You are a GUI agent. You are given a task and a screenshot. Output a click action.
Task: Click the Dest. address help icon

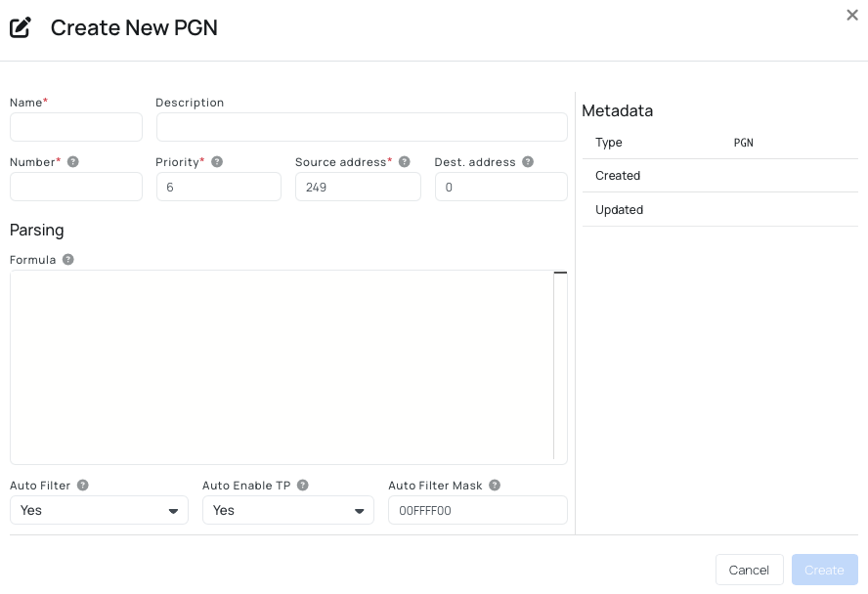527,162
